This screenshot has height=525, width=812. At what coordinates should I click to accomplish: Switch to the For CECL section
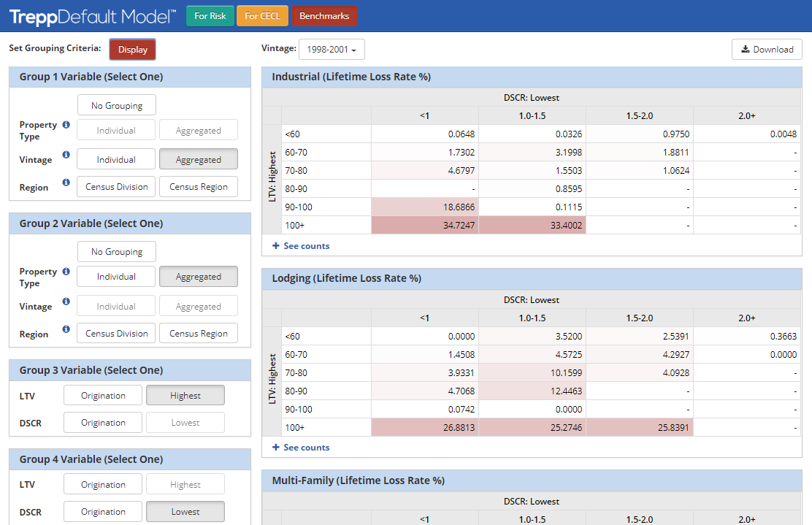pos(262,15)
